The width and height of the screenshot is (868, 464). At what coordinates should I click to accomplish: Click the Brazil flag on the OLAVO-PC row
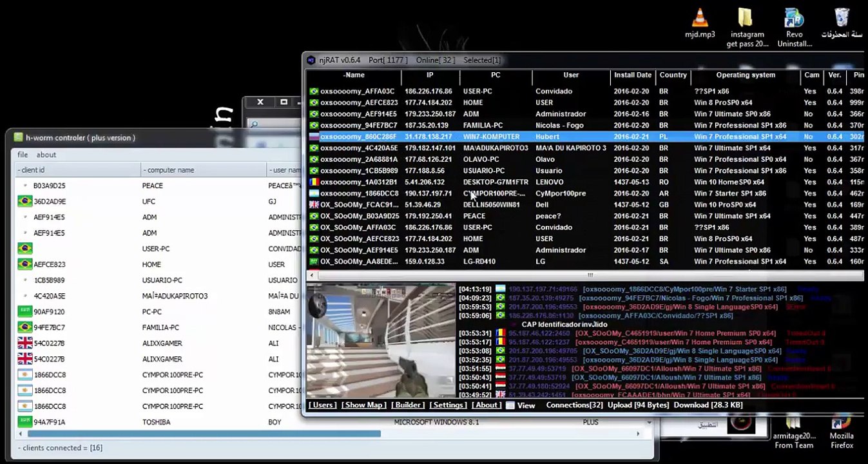(314, 159)
